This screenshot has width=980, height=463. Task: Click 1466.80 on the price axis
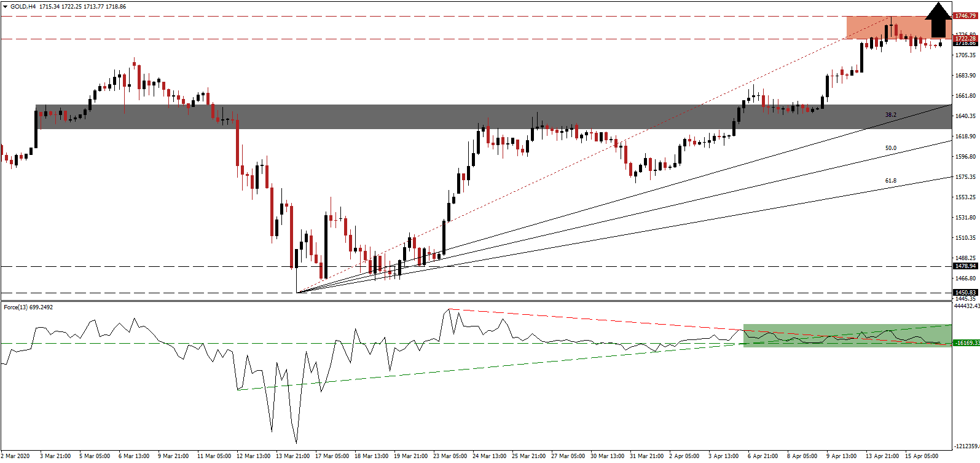pyautogui.click(x=965, y=279)
